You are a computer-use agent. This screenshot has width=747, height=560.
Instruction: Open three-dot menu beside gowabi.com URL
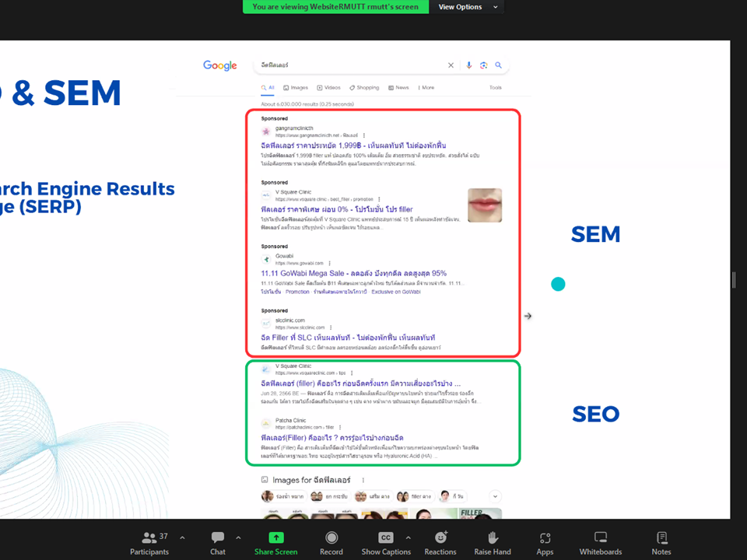click(x=330, y=264)
